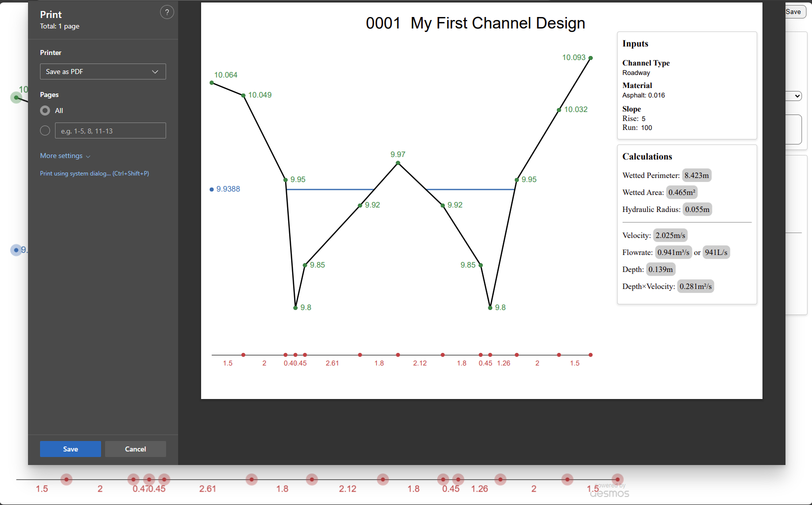Click the Depth value 0.139m
The width and height of the screenshot is (812, 505).
660,269
